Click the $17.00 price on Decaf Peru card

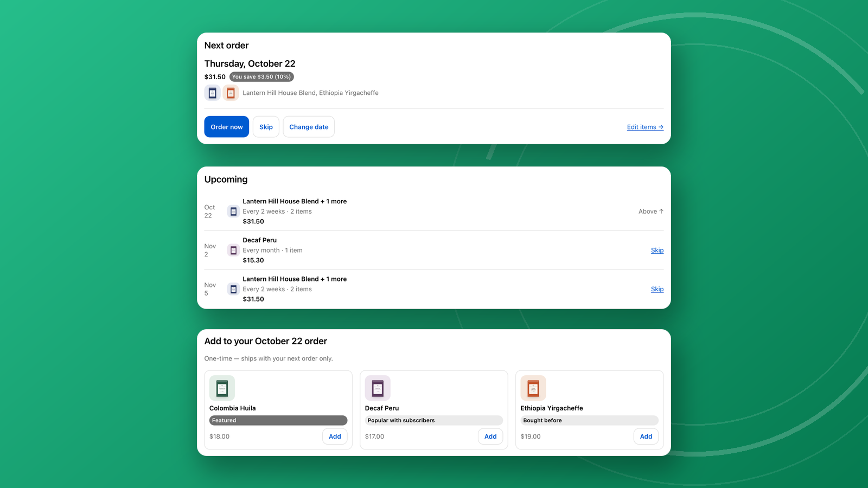click(x=374, y=436)
